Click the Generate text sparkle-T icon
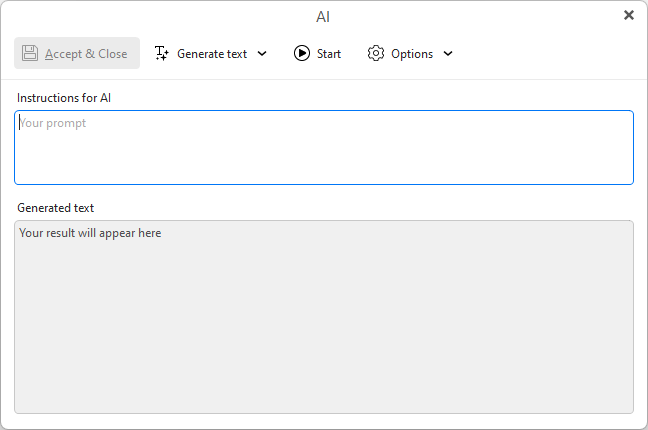Screen dimensions: 648x430 (x=162, y=53)
